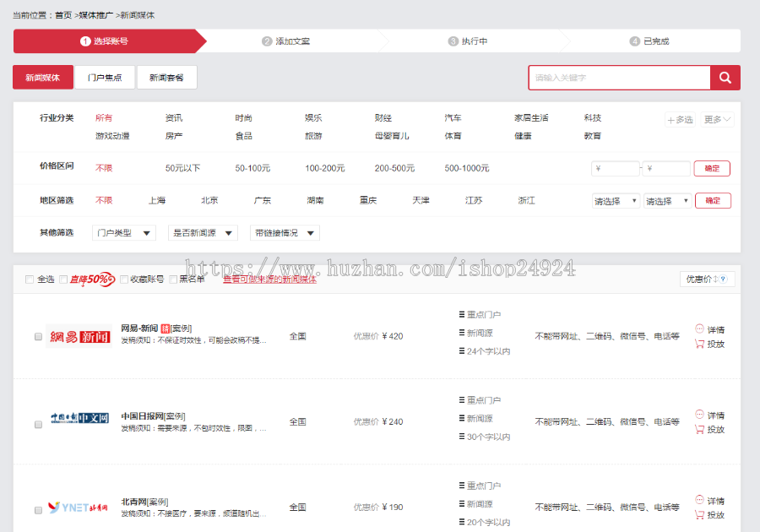Screen dimensions: 760x532
Task: Open the 查看可做来源的新闻媒体 link
Action: click(x=269, y=280)
